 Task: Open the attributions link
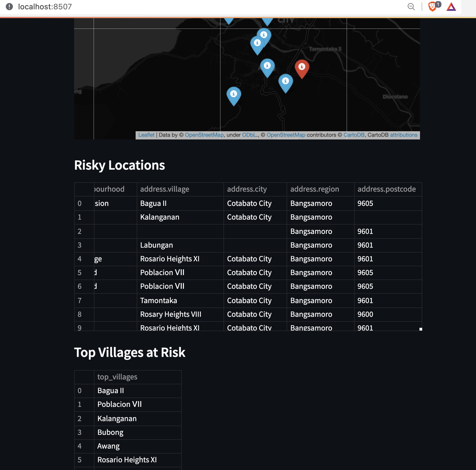coord(404,135)
